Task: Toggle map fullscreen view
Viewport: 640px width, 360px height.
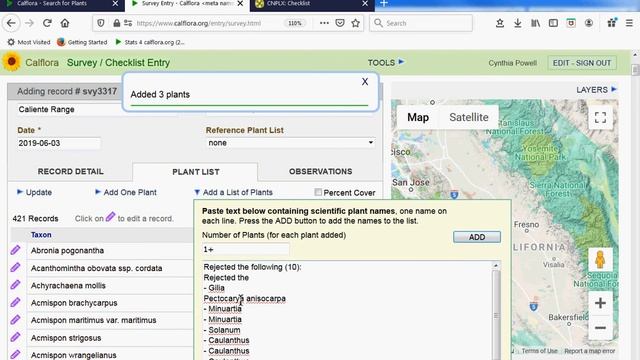Action: (600, 118)
